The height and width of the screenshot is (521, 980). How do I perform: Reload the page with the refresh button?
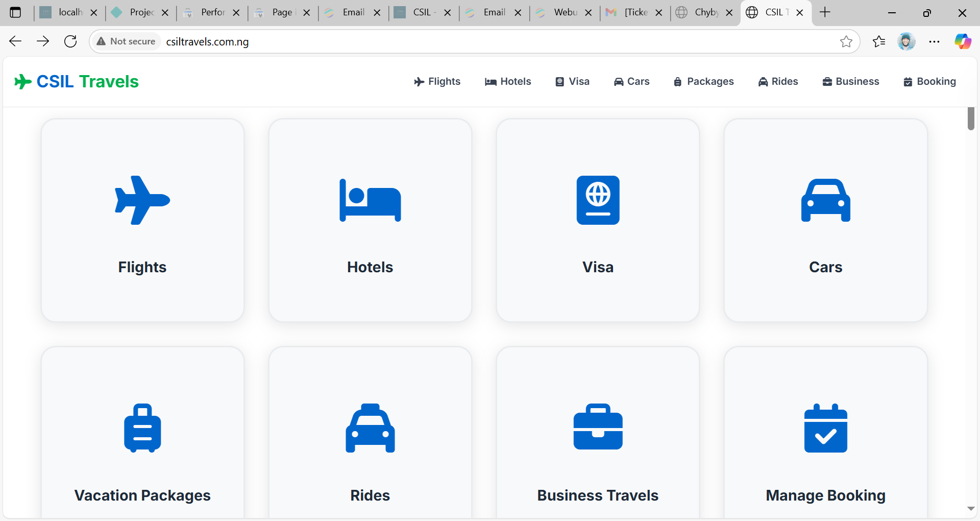point(70,42)
